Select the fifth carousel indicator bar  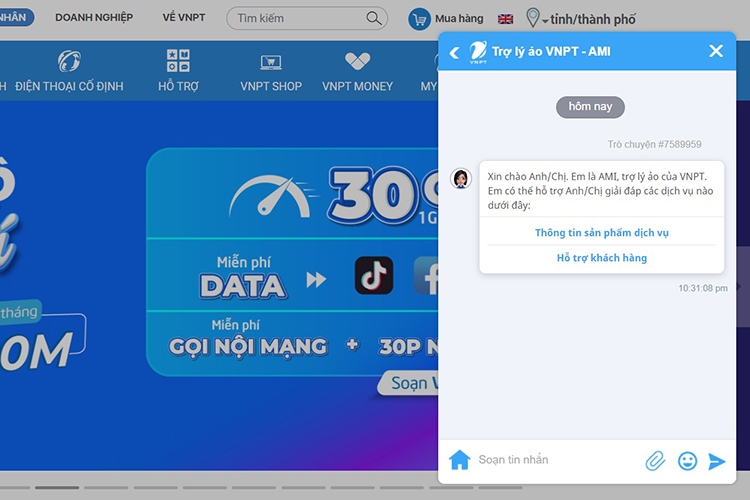(205, 488)
